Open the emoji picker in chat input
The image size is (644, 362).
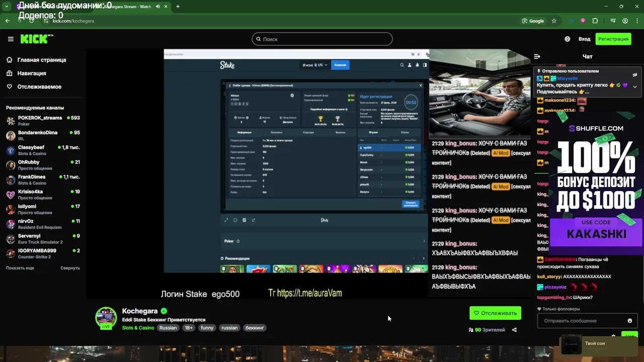[x=629, y=321]
